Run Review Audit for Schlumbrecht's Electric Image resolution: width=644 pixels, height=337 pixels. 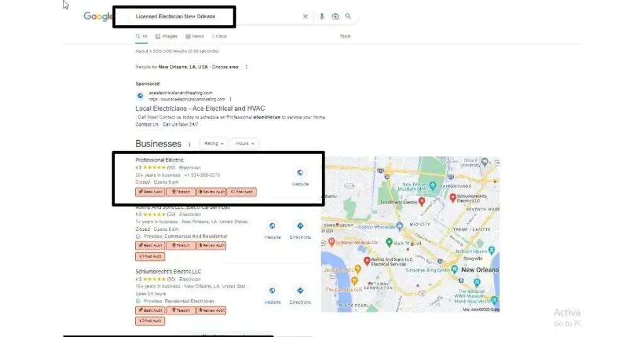coord(211,311)
